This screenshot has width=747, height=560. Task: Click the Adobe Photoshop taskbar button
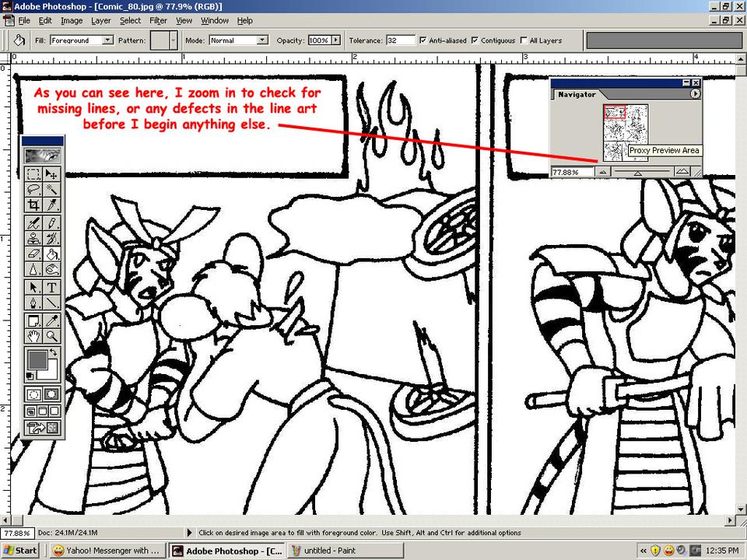[226, 551]
